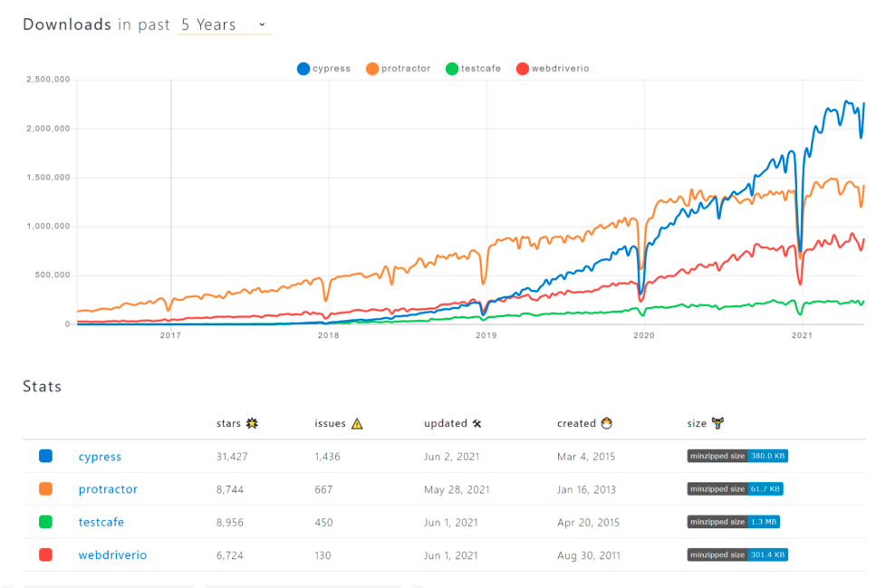
Task: Open the cypress package link
Action: pos(100,457)
